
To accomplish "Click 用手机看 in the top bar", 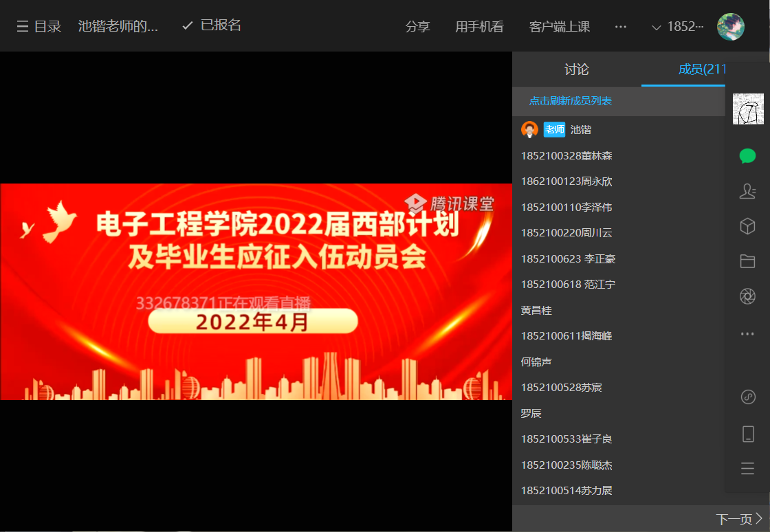I will [x=479, y=27].
